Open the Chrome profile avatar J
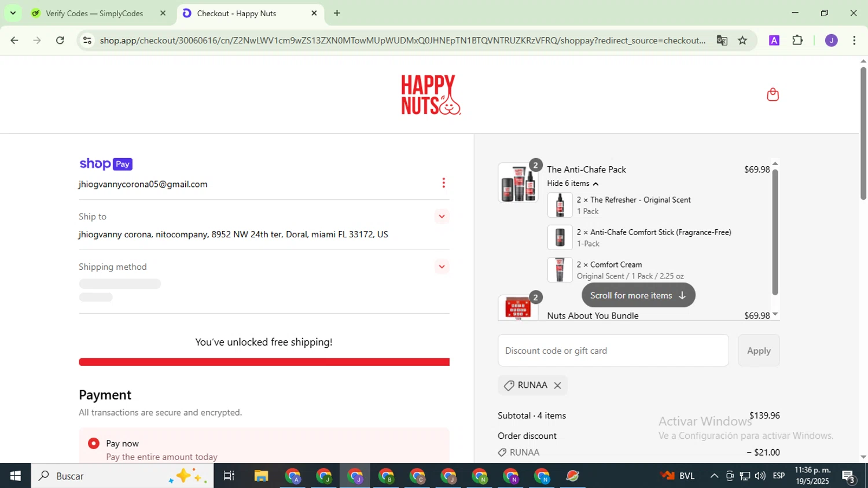Image resolution: width=868 pixels, height=488 pixels. click(x=831, y=41)
